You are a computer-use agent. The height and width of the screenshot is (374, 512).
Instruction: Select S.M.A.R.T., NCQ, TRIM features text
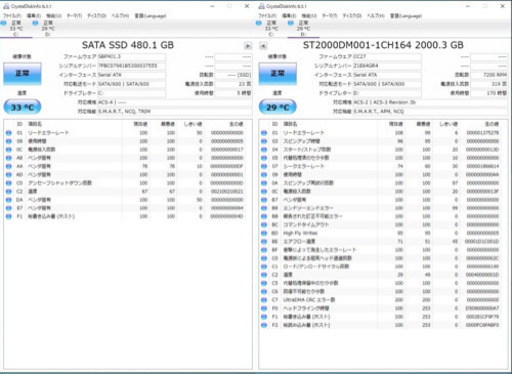[x=124, y=111]
